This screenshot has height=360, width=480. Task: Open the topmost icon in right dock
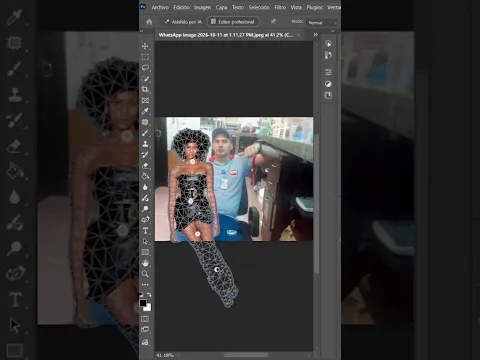point(328,44)
